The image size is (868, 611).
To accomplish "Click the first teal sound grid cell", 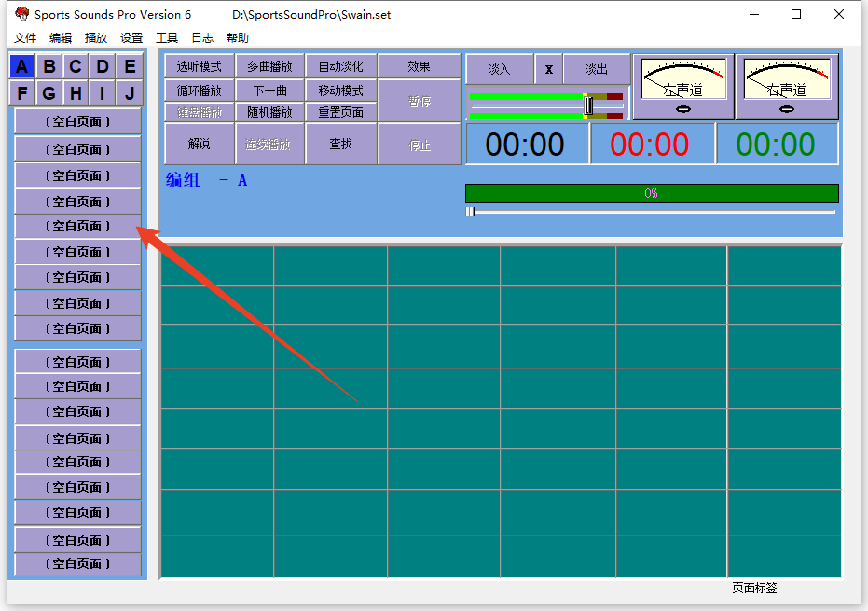I will 217,266.
